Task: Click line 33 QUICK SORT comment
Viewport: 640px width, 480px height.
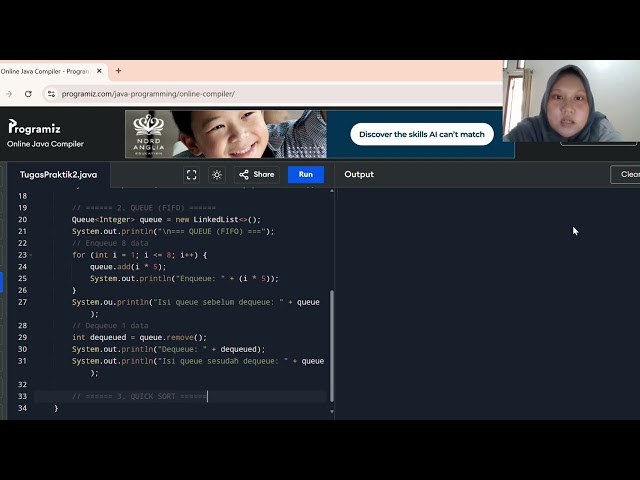Action: tap(139, 396)
